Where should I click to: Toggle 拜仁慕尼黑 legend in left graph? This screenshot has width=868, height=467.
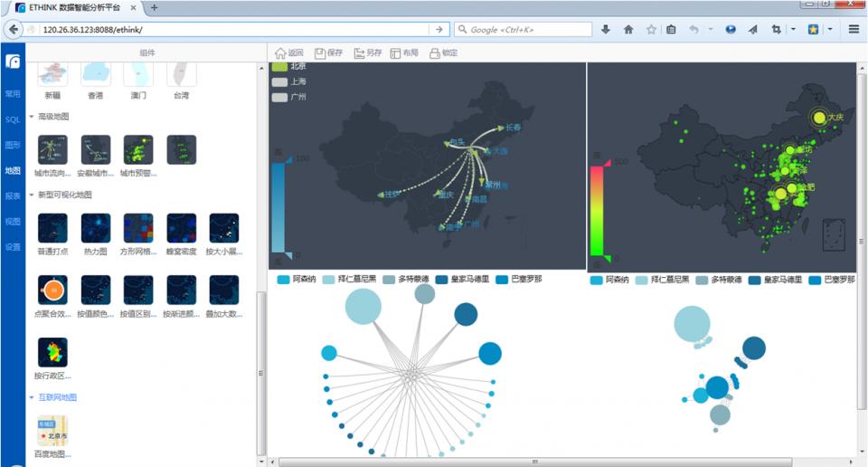[329, 280]
